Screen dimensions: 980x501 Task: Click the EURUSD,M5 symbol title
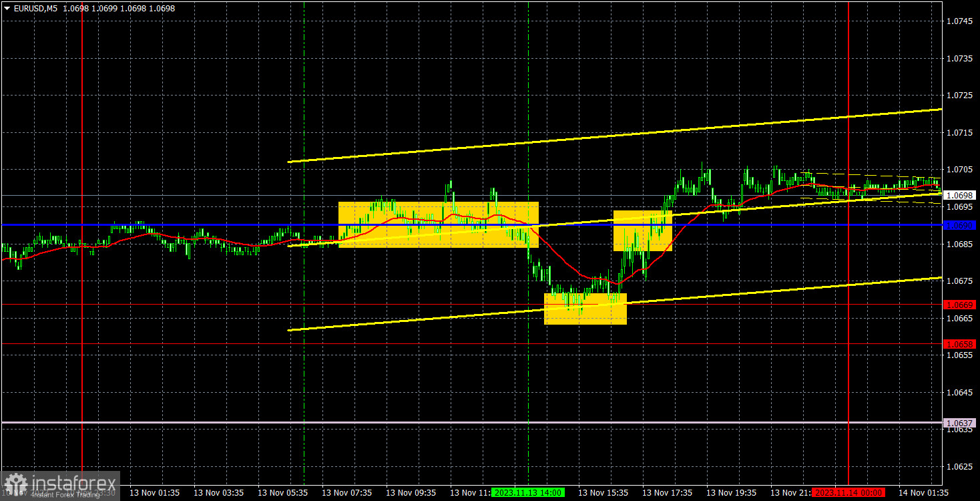click(36, 9)
